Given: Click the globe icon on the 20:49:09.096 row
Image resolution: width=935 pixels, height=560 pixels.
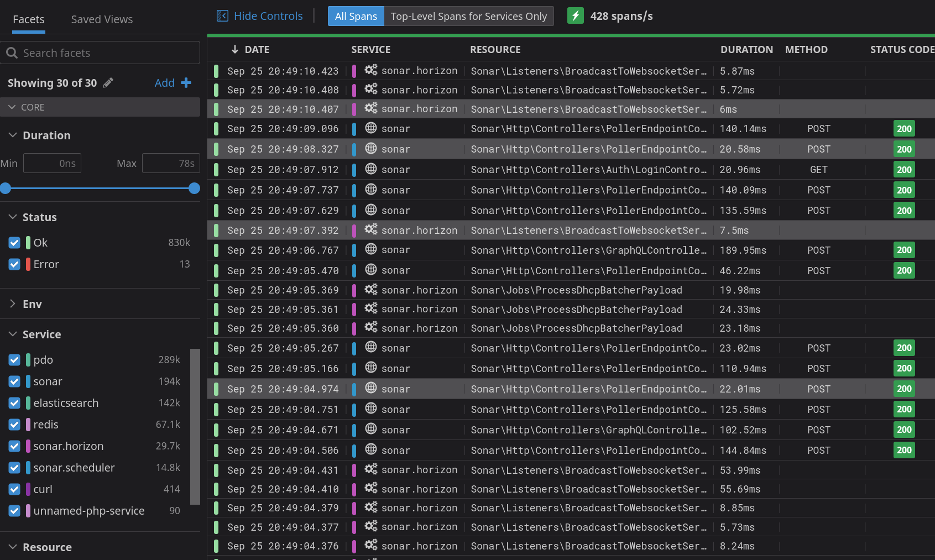Looking at the screenshot, I should (371, 128).
